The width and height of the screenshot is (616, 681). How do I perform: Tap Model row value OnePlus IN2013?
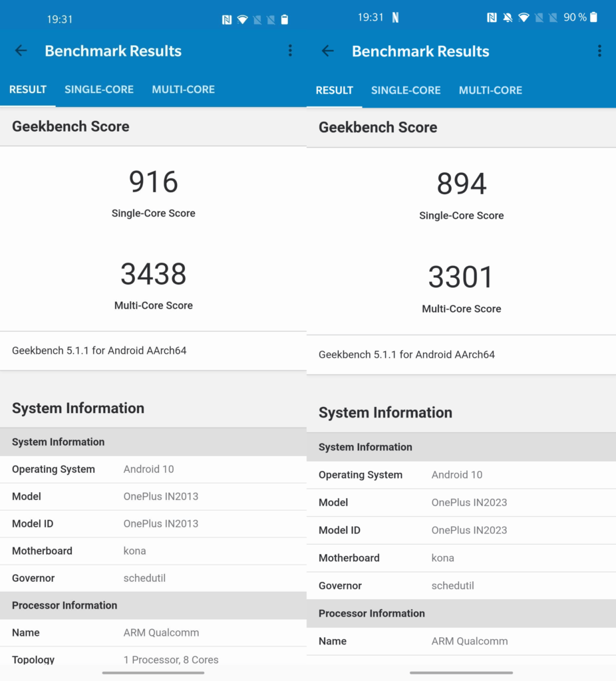click(x=161, y=496)
